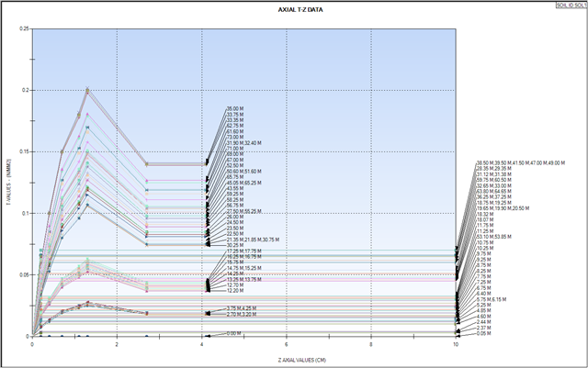This screenshot has width=588, height=368.
Task: Select the 2.70 M,3.20 M curve label
Action: [242, 315]
